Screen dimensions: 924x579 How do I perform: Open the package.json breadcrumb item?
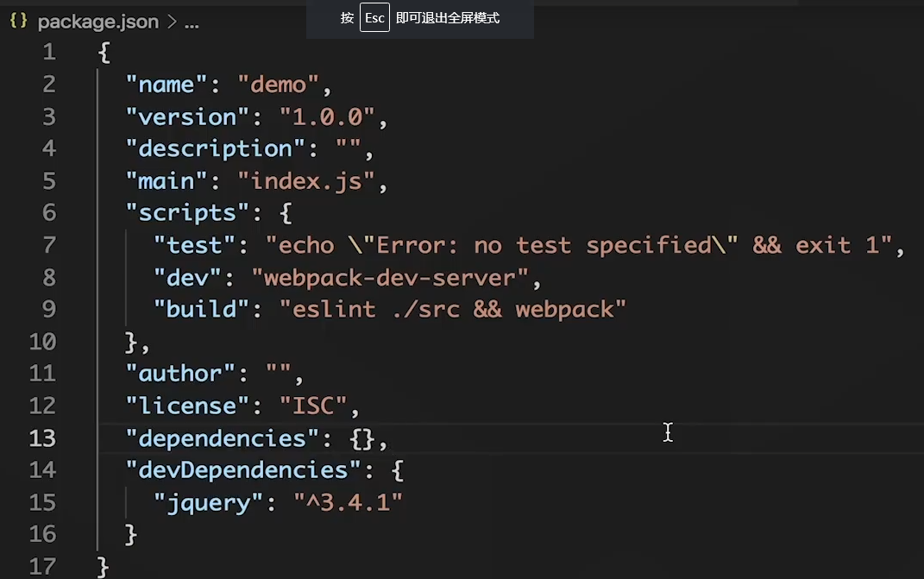(x=97, y=22)
